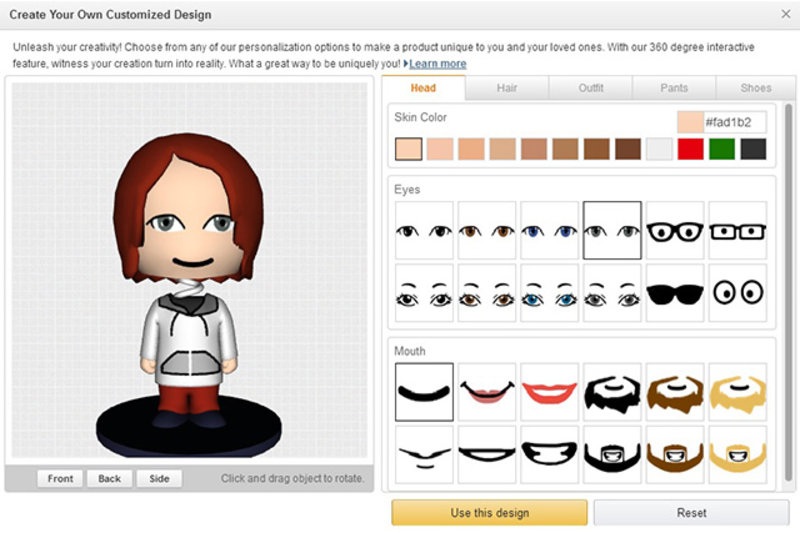
Task: Choose the green skin color swatch
Action: pyautogui.click(x=722, y=149)
